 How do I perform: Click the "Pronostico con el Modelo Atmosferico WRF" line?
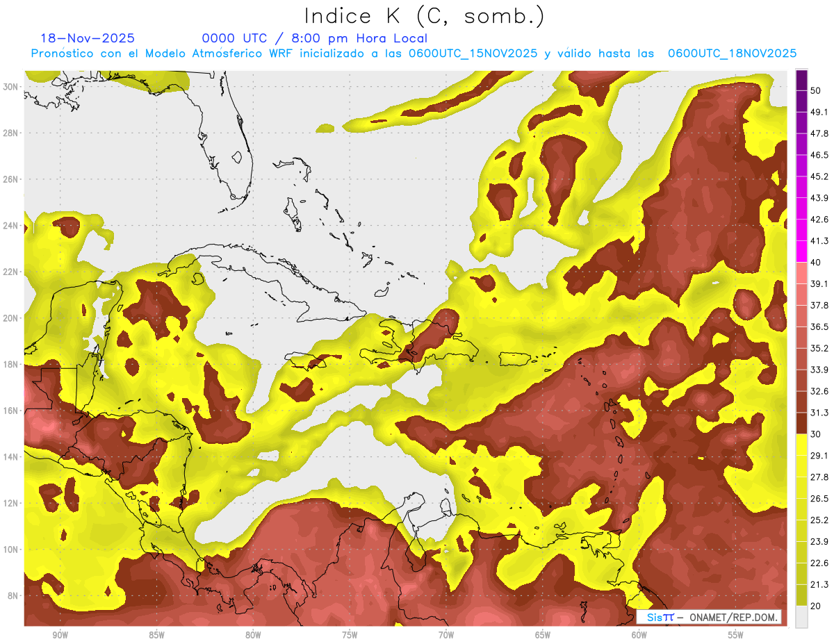pos(414,53)
